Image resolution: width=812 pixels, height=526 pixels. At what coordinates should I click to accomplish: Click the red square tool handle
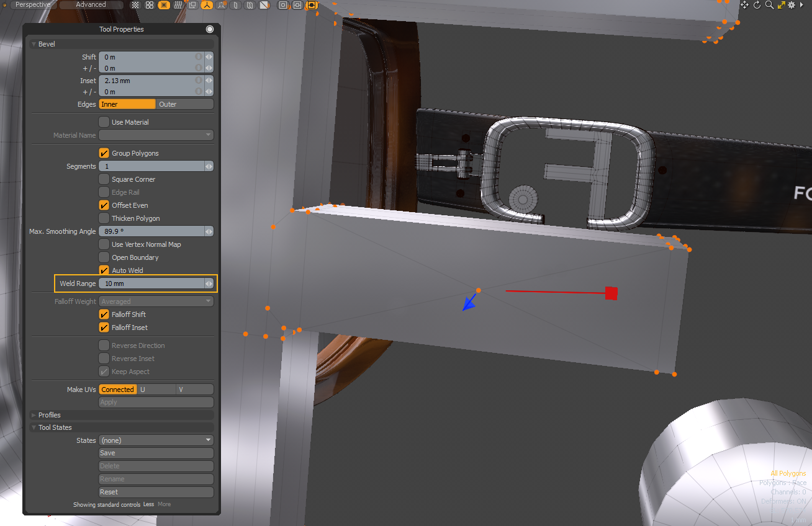click(611, 293)
